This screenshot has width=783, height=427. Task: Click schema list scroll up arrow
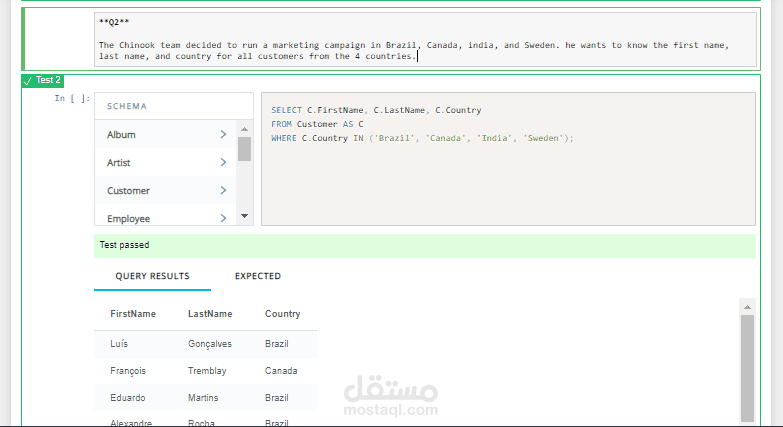click(x=244, y=129)
